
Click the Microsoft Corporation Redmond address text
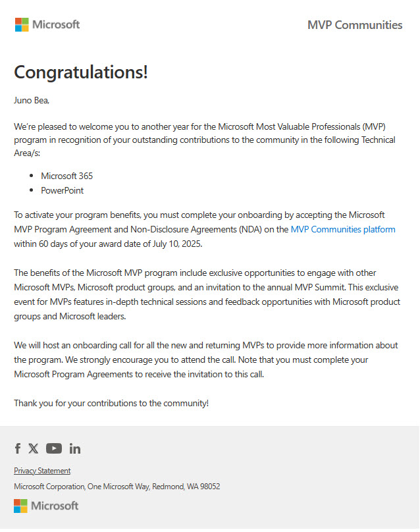coord(117,487)
